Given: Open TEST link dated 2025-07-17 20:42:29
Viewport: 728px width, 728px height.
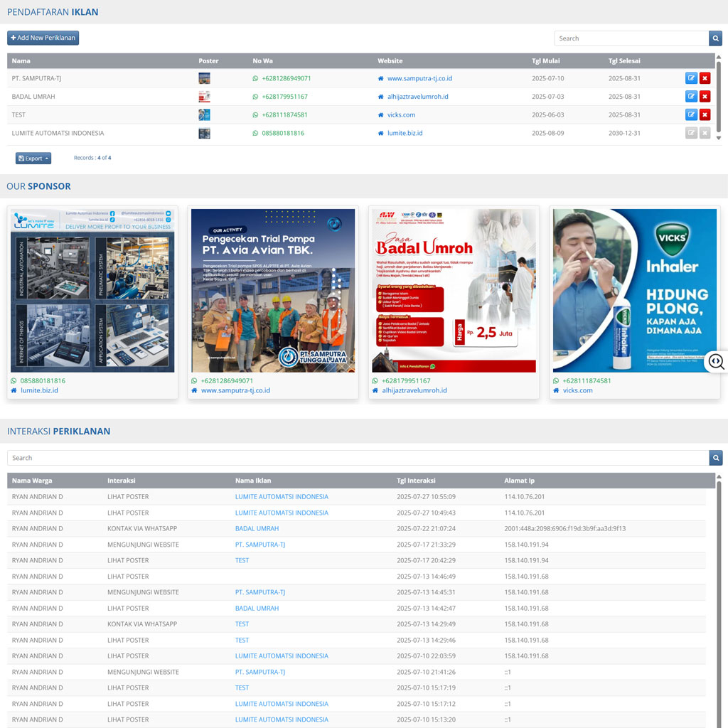Looking at the screenshot, I should (242, 560).
